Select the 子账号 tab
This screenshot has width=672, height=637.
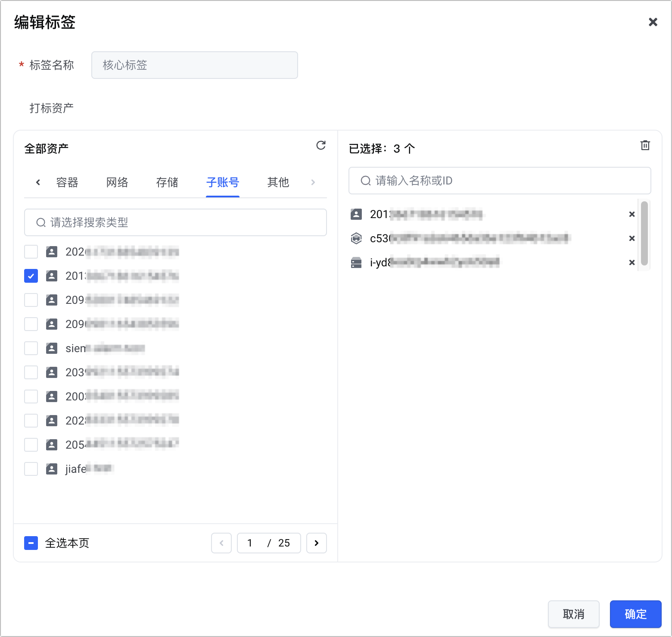[x=223, y=182]
